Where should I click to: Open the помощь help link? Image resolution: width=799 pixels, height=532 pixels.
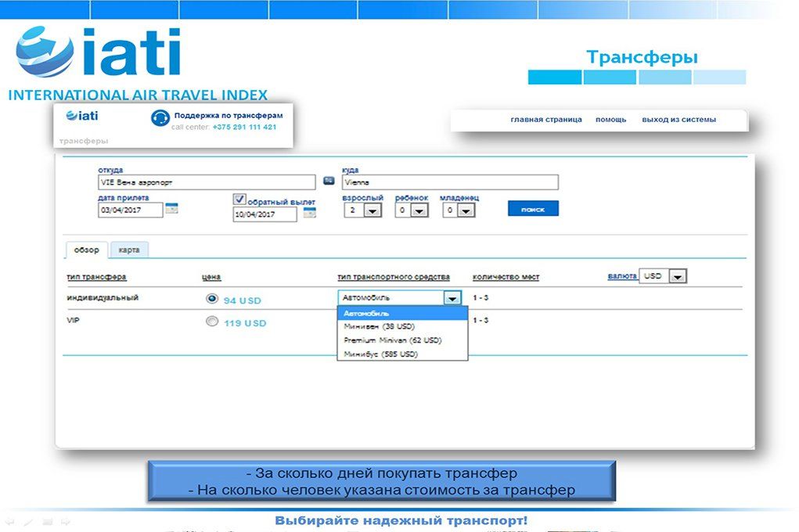pos(611,120)
